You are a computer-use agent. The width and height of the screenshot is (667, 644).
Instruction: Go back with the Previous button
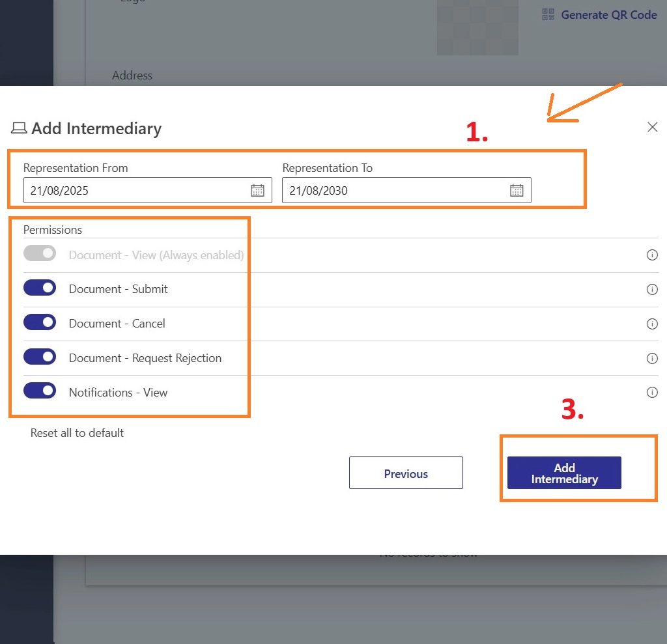406,473
